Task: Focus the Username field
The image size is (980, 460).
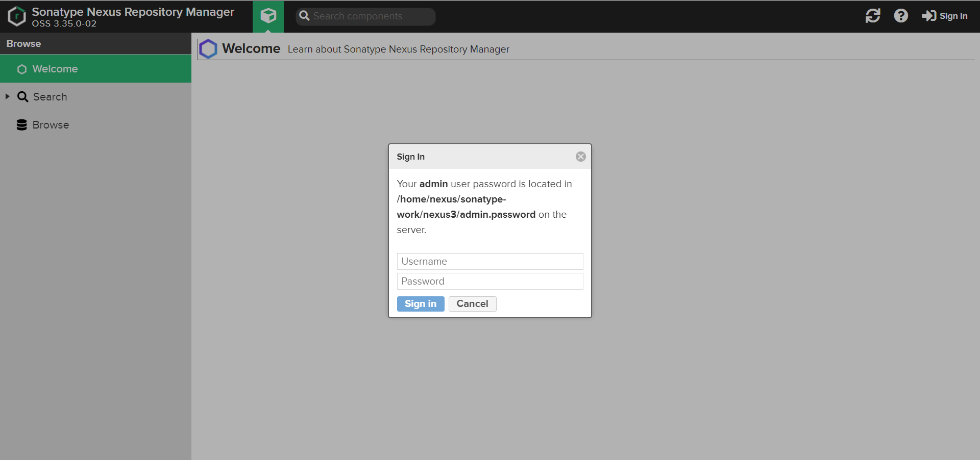Action: (490, 262)
